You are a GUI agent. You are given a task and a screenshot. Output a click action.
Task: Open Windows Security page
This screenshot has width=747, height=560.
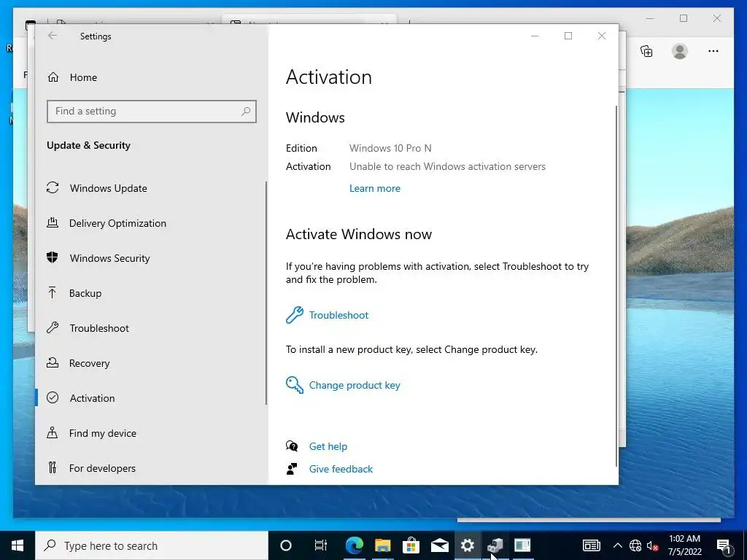[x=98, y=258]
